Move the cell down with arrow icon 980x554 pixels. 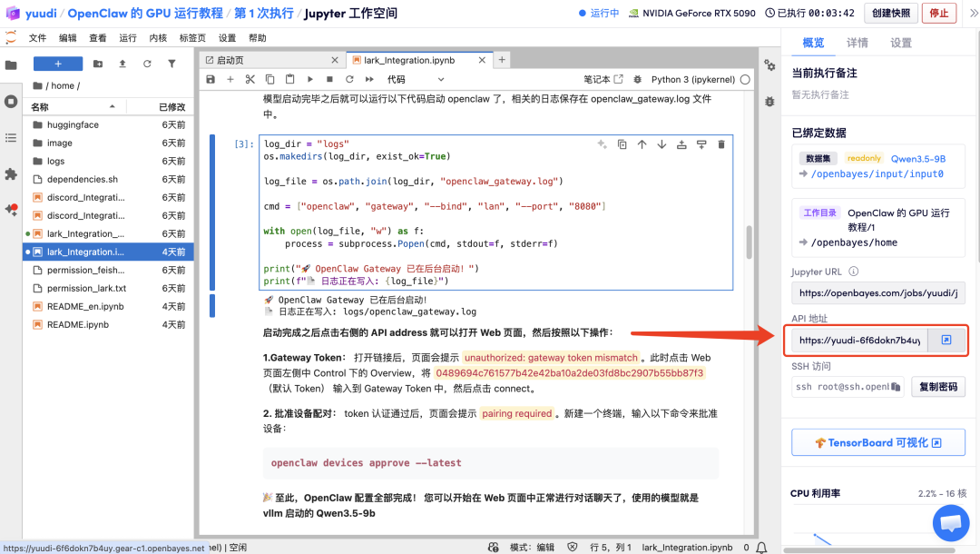[x=661, y=144]
